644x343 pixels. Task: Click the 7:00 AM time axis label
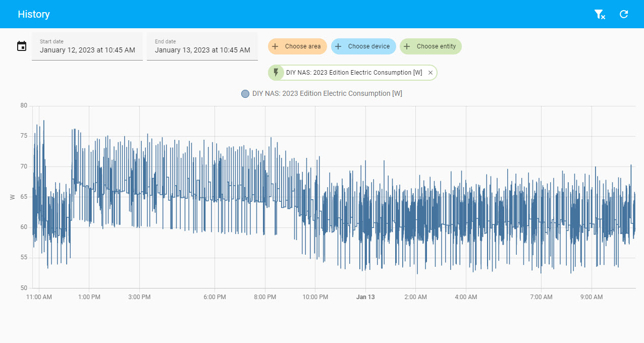541,298
